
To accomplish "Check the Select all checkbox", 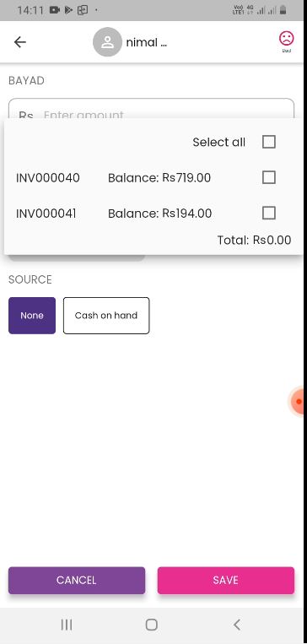I will tap(269, 142).
